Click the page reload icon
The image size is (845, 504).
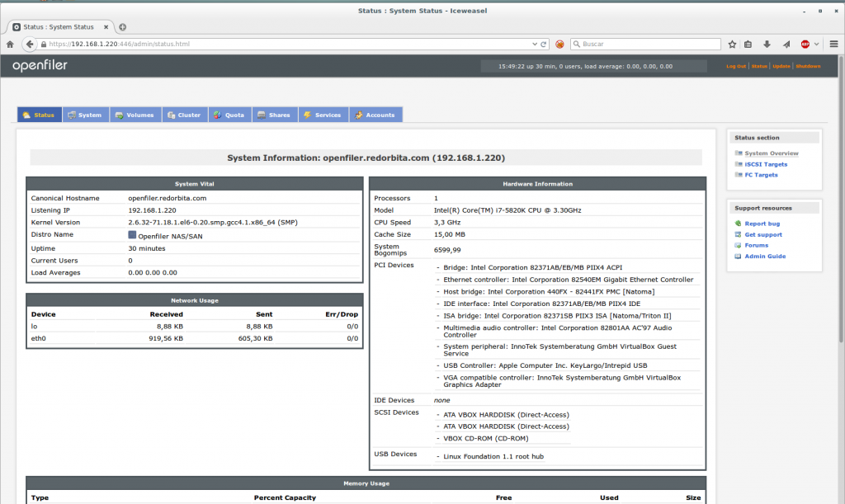pos(543,44)
